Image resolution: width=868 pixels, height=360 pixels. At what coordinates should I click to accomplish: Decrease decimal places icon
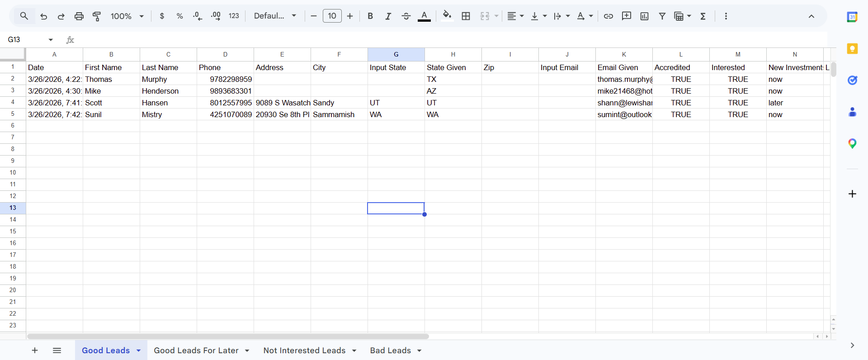tap(198, 16)
